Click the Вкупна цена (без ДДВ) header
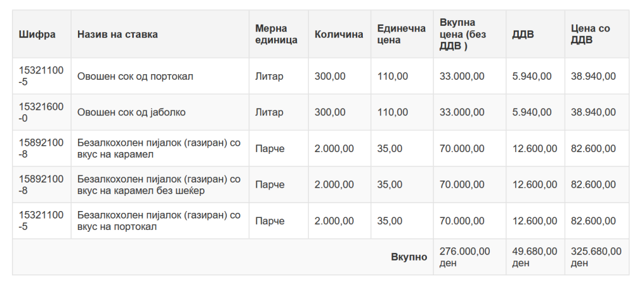The image size is (644, 282). 462,34
